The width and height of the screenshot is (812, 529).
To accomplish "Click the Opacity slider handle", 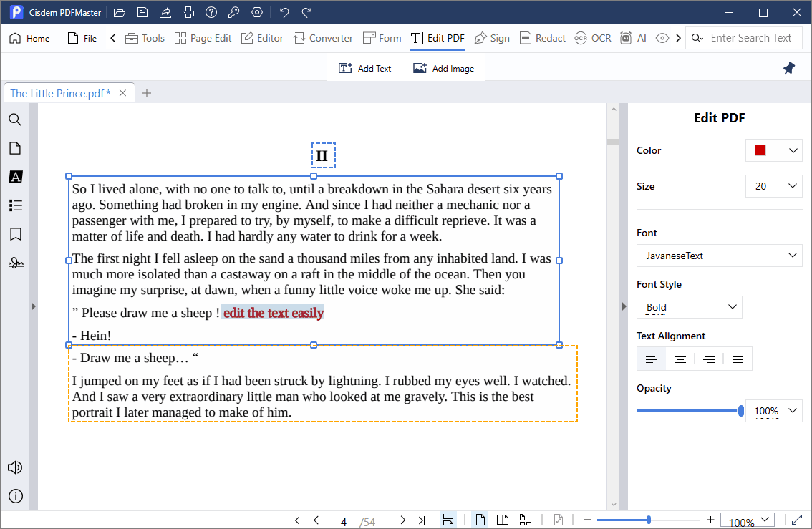I will (x=741, y=411).
